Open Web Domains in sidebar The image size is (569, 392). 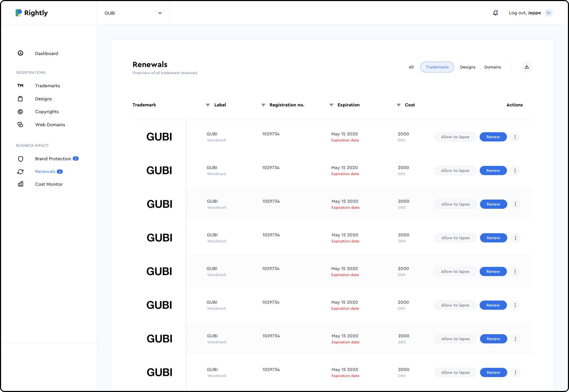[50, 125]
